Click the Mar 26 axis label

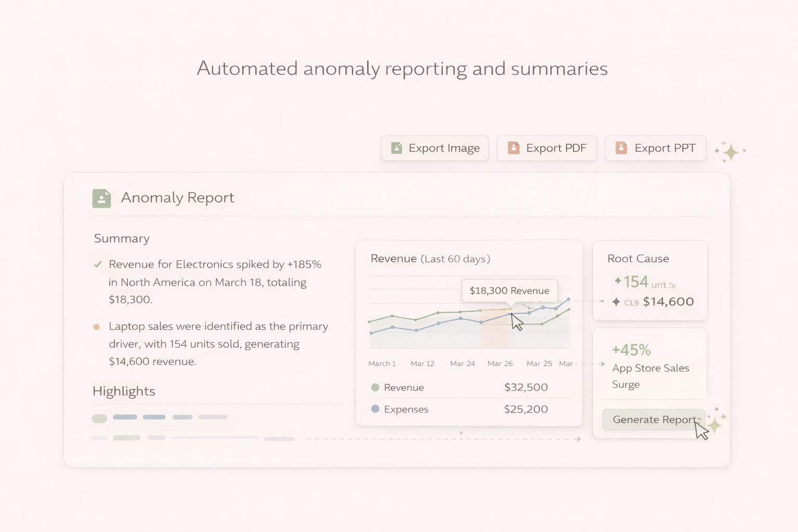click(500, 364)
